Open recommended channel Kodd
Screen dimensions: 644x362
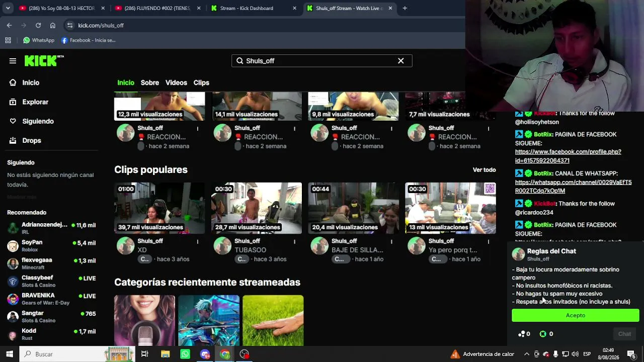51,334
